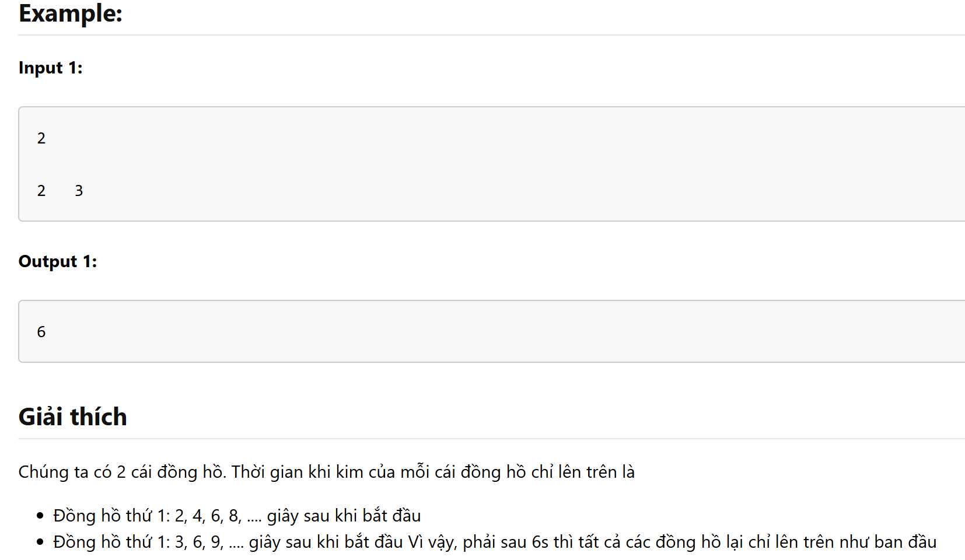Click the "Output 1:" label
This screenshot has width=965, height=560.
pyautogui.click(x=58, y=261)
